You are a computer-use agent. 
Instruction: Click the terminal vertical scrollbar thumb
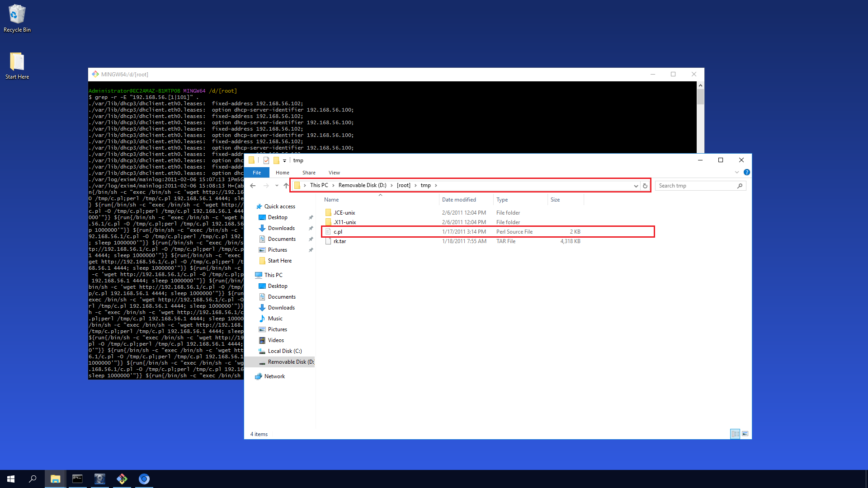(700, 97)
